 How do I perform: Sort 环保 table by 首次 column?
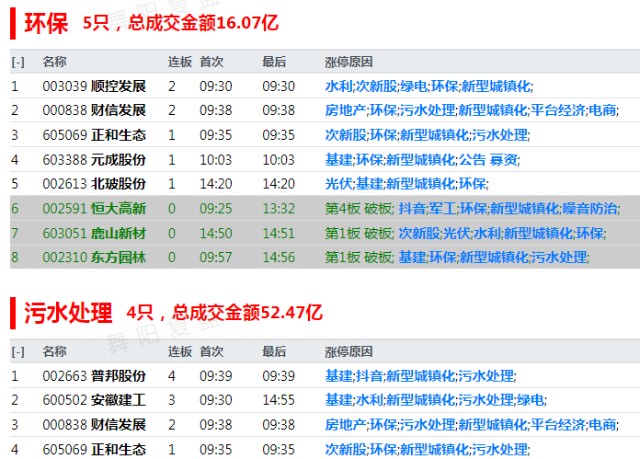pyautogui.click(x=211, y=62)
